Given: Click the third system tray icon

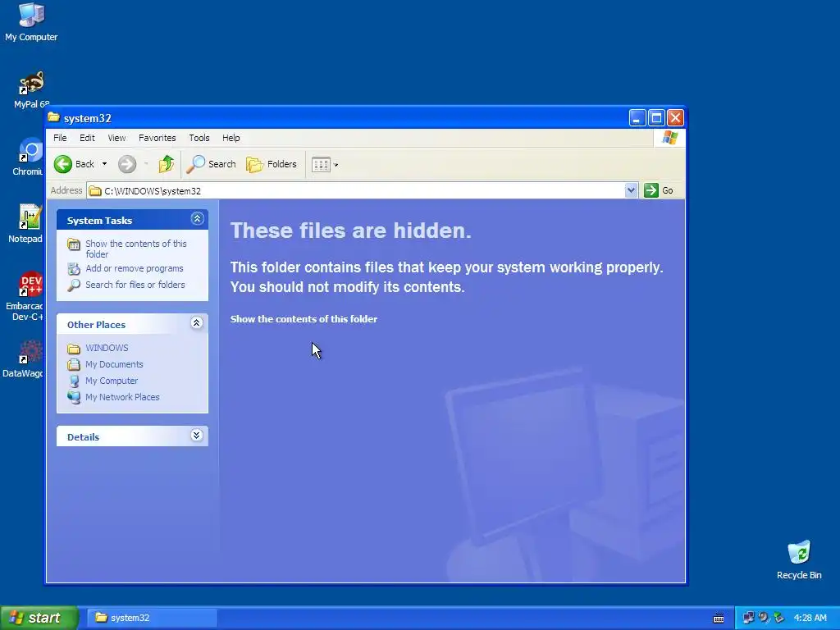Looking at the screenshot, I should point(778,618).
